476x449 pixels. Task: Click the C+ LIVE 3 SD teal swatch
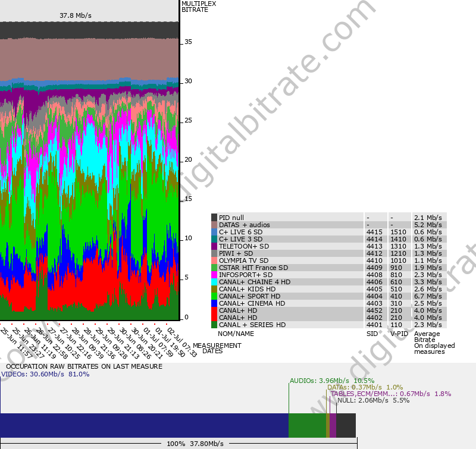click(214, 239)
